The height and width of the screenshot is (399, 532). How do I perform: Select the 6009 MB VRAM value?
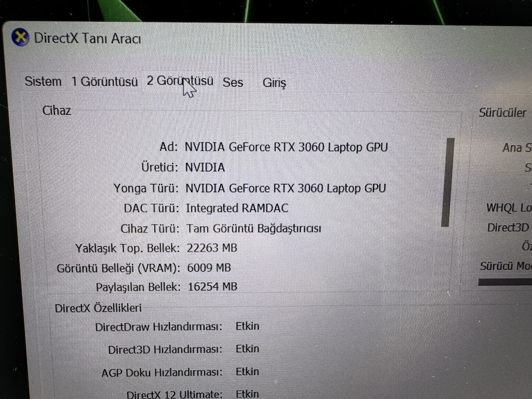[209, 268]
